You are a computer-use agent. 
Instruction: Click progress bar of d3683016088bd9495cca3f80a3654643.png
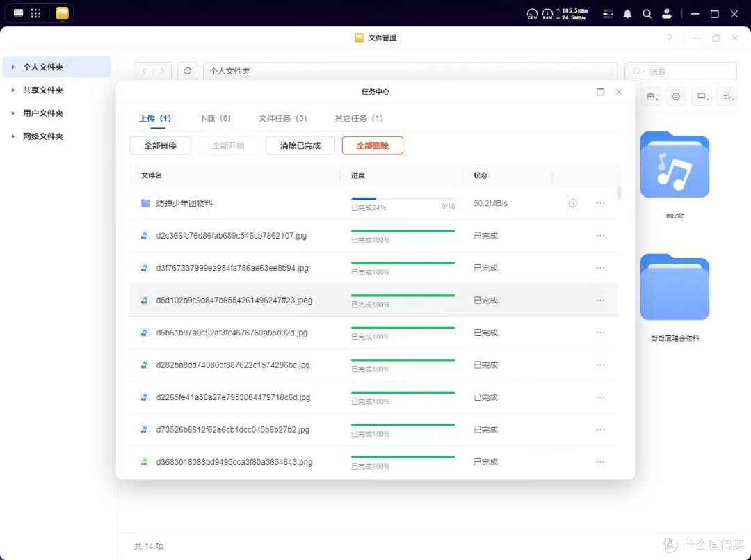tap(403, 457)
